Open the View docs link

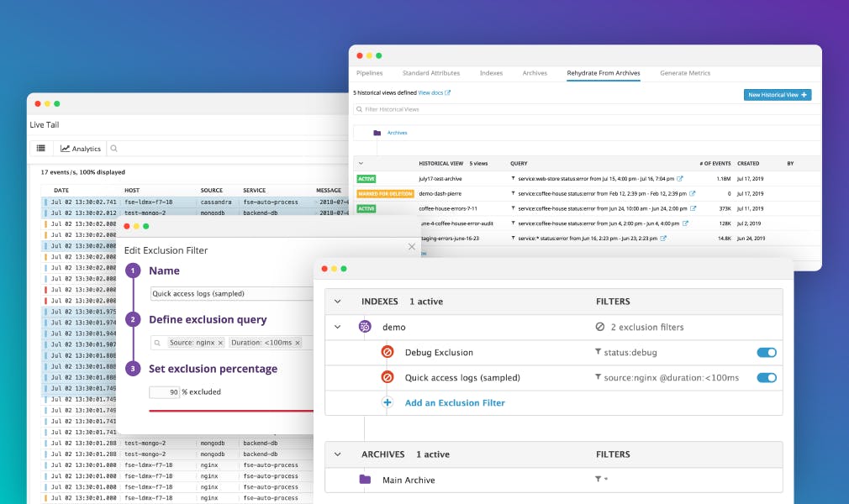coord(434,92)
